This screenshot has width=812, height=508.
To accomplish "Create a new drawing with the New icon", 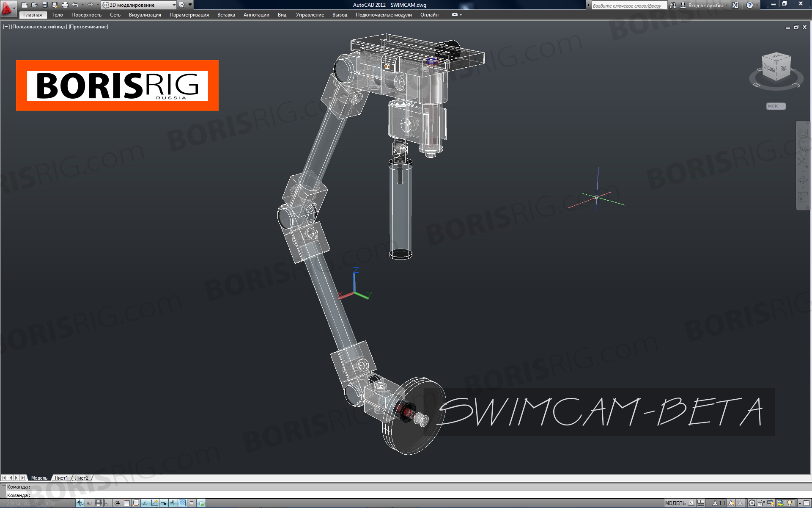I will 25,5.
